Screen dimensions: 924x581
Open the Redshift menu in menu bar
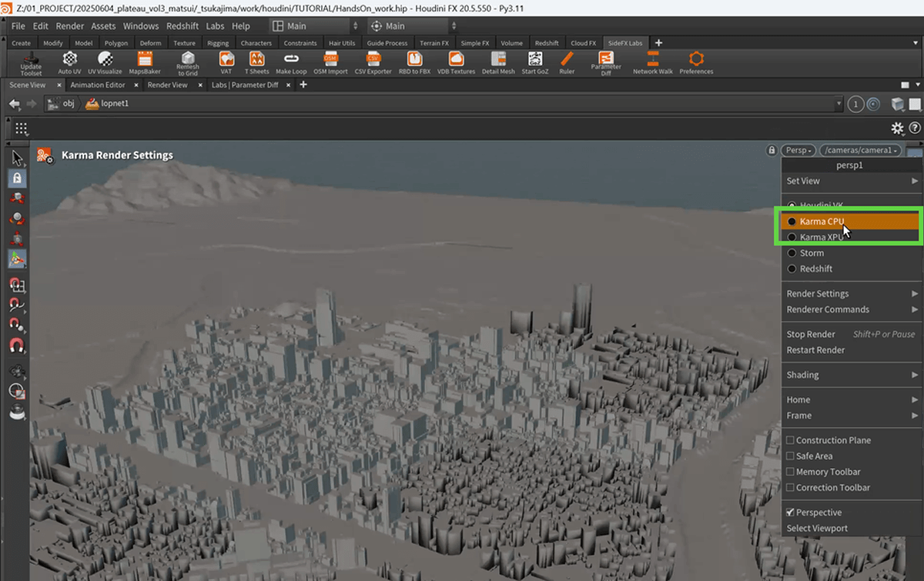click(x=182, y=26)
